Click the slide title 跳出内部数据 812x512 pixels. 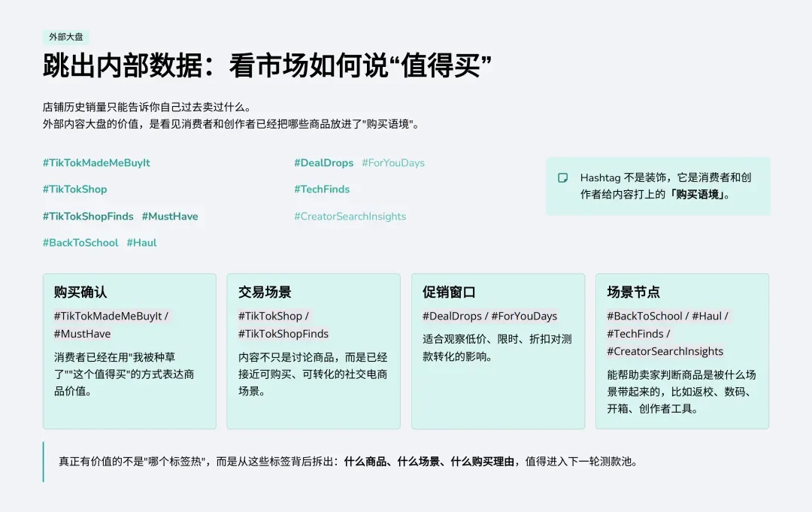pyautogui.click(x=267, y=65)
